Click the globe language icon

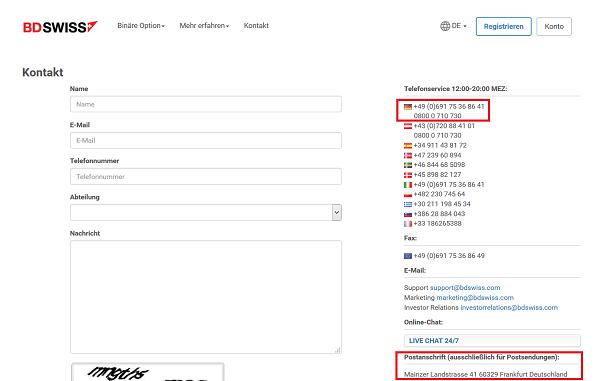point(445,26)
